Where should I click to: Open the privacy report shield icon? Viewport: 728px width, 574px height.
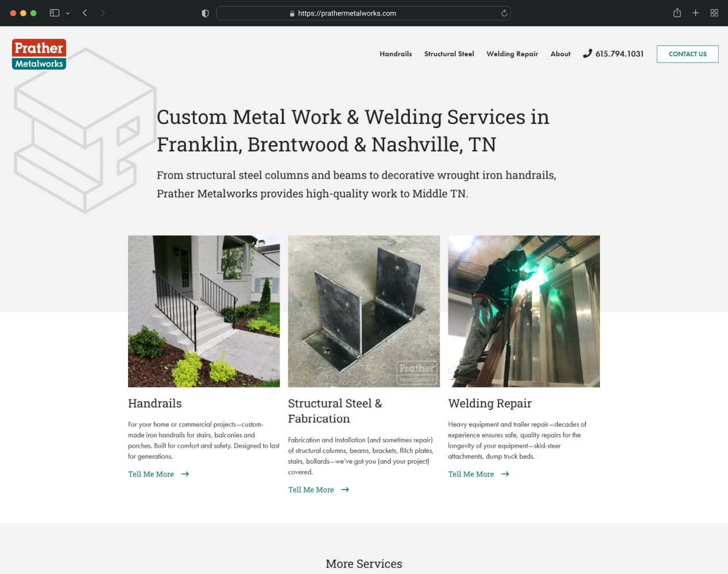point(205,13)
